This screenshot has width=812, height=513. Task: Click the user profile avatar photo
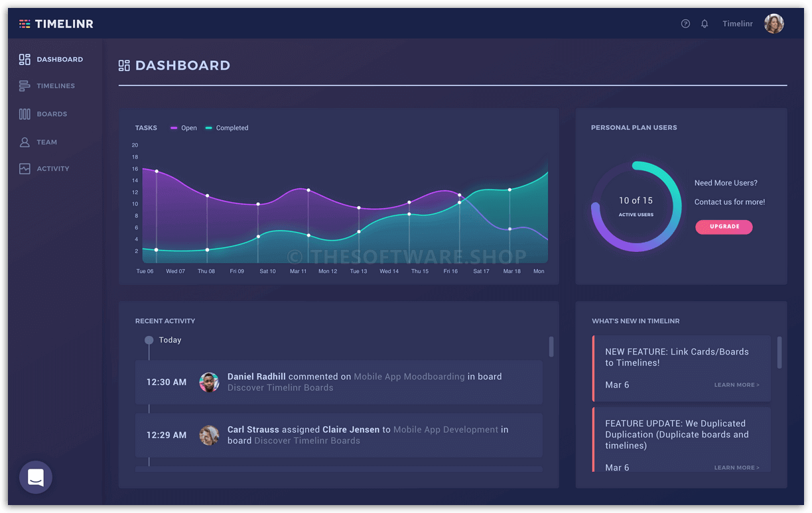(x=774, y=24)
